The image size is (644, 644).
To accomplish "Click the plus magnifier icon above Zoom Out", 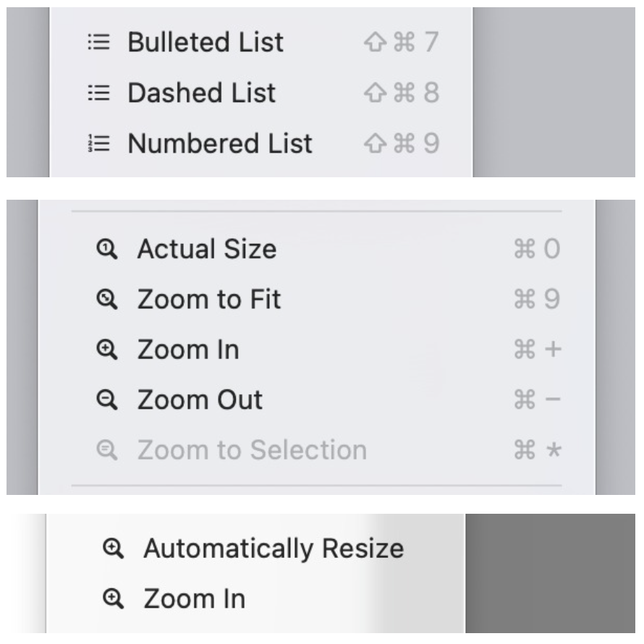I will [x=106, y=350].
